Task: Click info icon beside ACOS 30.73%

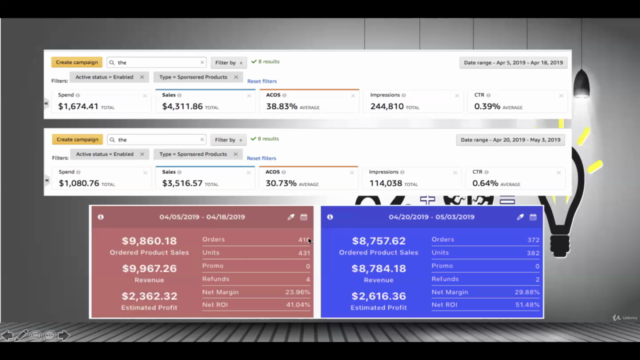Action: click(284, 172)
